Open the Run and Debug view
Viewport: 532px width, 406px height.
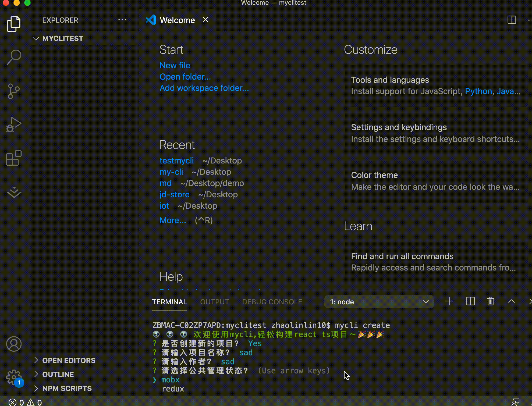pos(13,124)
